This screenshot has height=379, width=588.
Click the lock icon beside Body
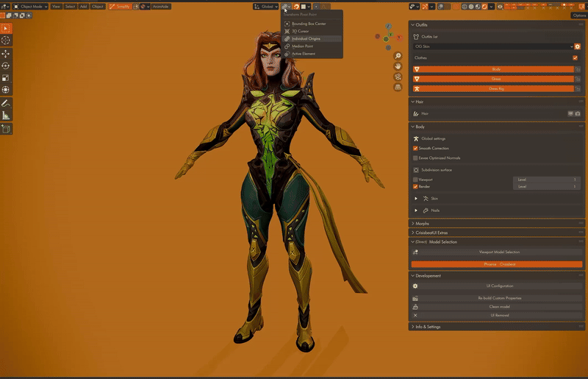[x=578, y=69]
